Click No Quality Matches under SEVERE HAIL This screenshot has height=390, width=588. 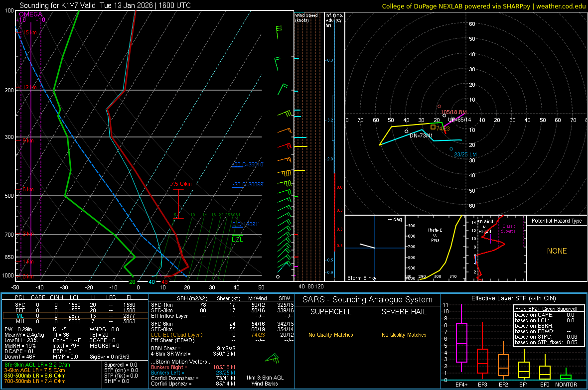click(404, 335)
